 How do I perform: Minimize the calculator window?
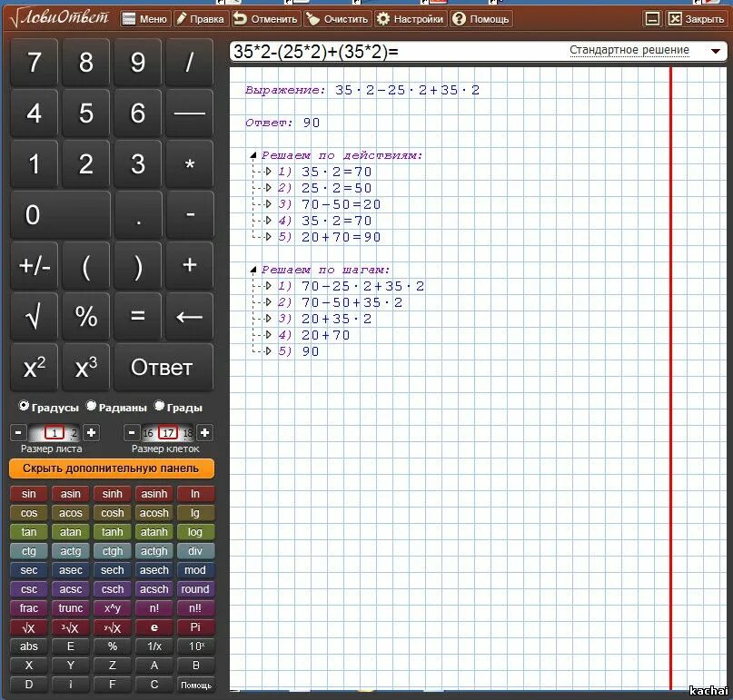[652, 19]
